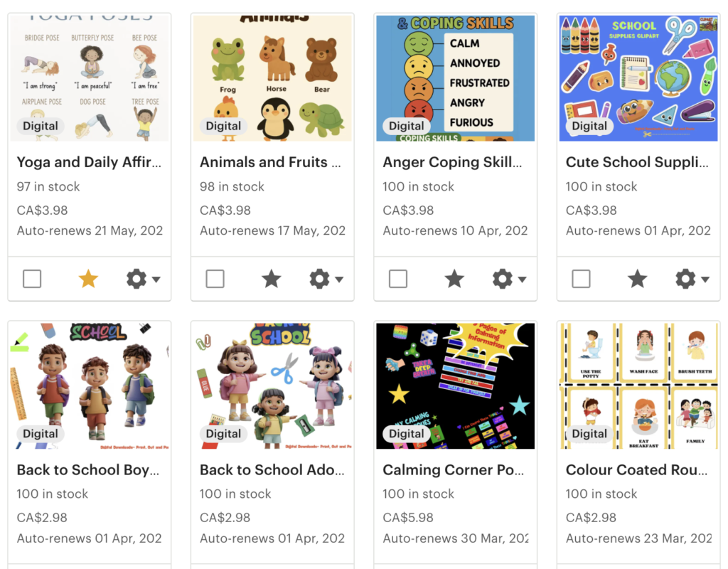This screenshot has width=728, height=569.
Task: Expand dropdown arrow on Animals and Fruits card
Action: pos(339,280)
